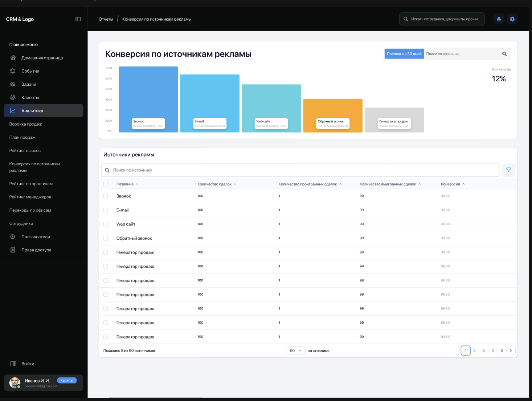The width and height of the screenshot is (532, 401).
Task: Click the Куратор badge
Action: [67, 380]
